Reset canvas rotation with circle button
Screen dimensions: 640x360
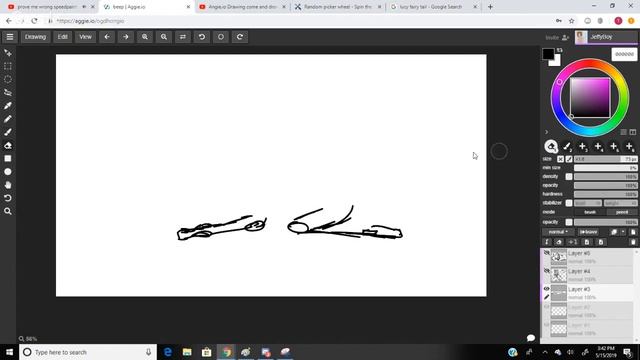(221, 37)
